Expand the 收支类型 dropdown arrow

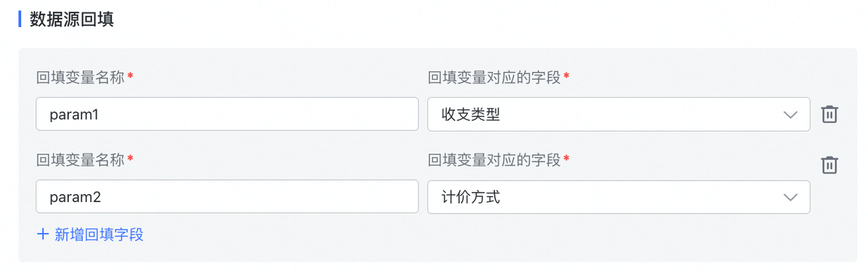coord(790,115)
